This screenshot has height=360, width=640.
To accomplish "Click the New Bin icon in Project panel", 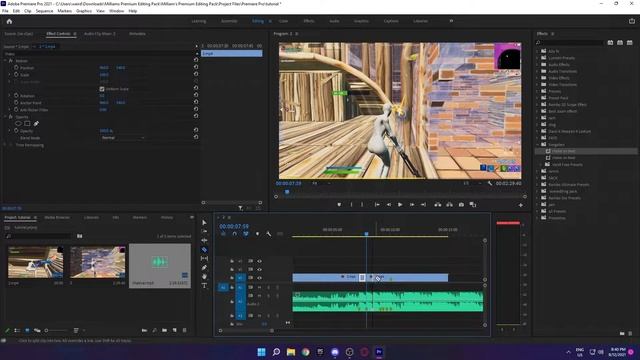I will click(x=164, y=330).
